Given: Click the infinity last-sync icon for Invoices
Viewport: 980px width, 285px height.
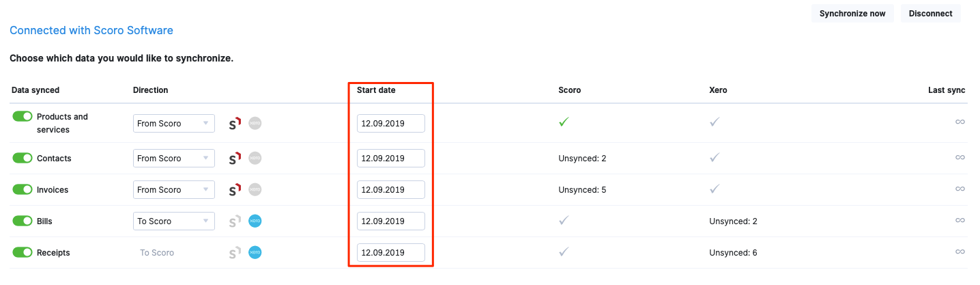Looking at the screenshot, I should coord(960,189).
